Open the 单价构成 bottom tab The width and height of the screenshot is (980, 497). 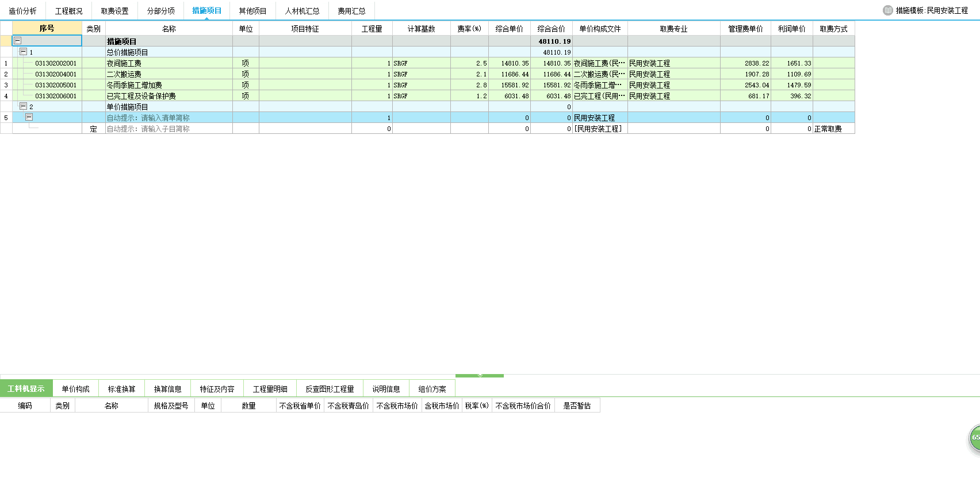pos(76,389)
